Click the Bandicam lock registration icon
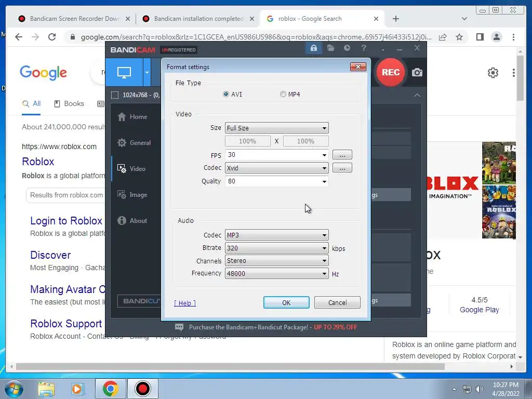Image resolution: width=532 pixels, height=399 pixels. (x=314, y=48)
